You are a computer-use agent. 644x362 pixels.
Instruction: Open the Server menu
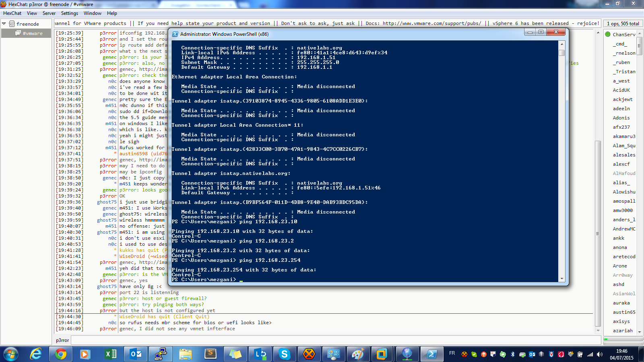pos(49,13)
